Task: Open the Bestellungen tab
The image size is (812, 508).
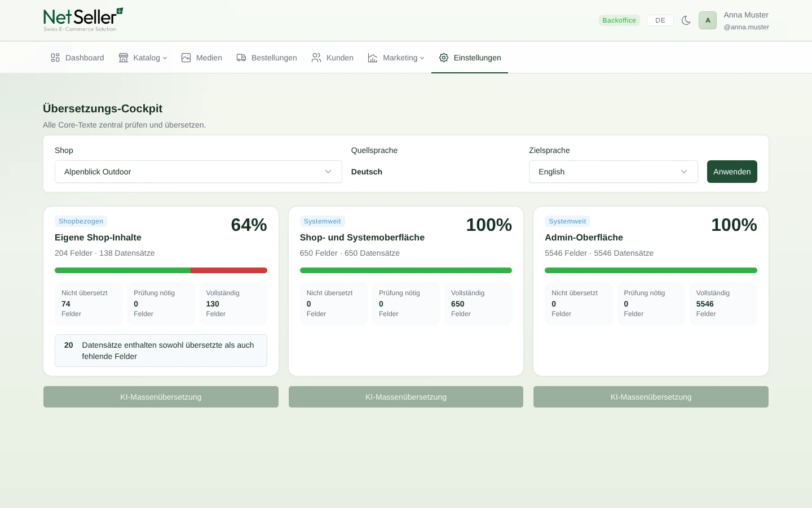Action: 267,58
